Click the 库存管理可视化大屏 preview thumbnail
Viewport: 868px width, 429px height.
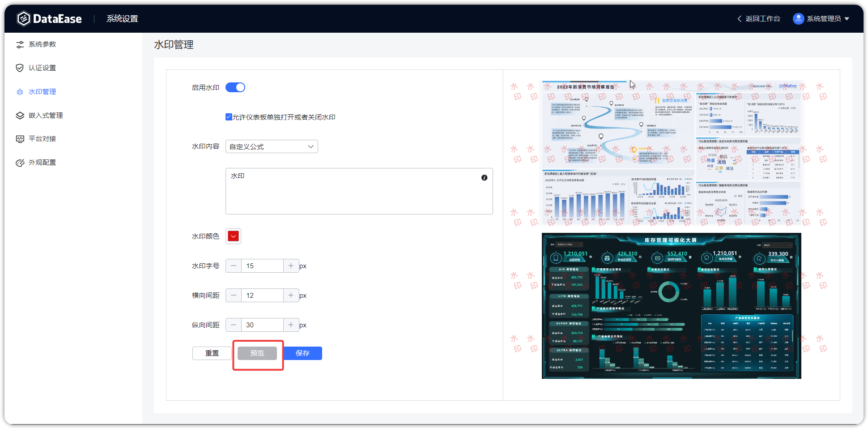coord(671,306)
